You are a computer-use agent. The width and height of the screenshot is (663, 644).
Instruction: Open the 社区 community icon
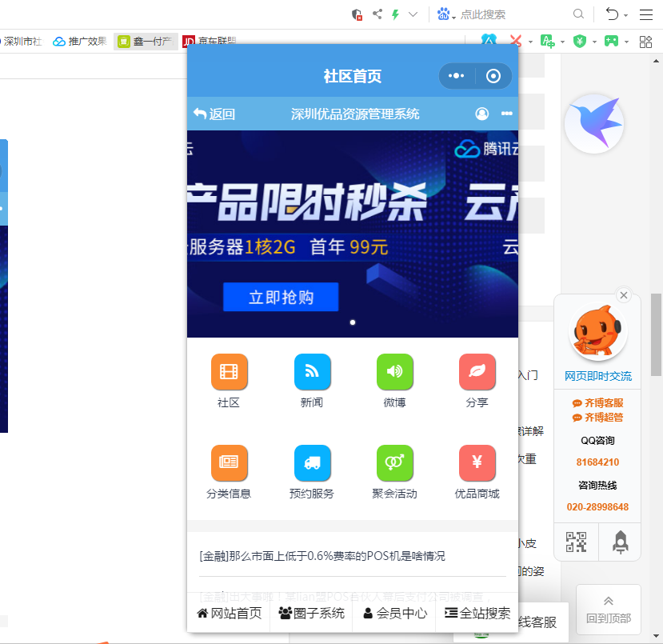229,372
